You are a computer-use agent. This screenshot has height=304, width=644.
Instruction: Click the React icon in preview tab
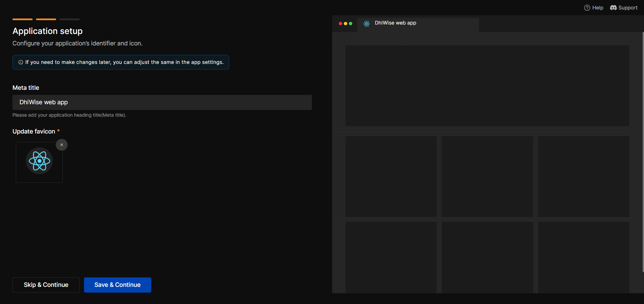(367, 24)
